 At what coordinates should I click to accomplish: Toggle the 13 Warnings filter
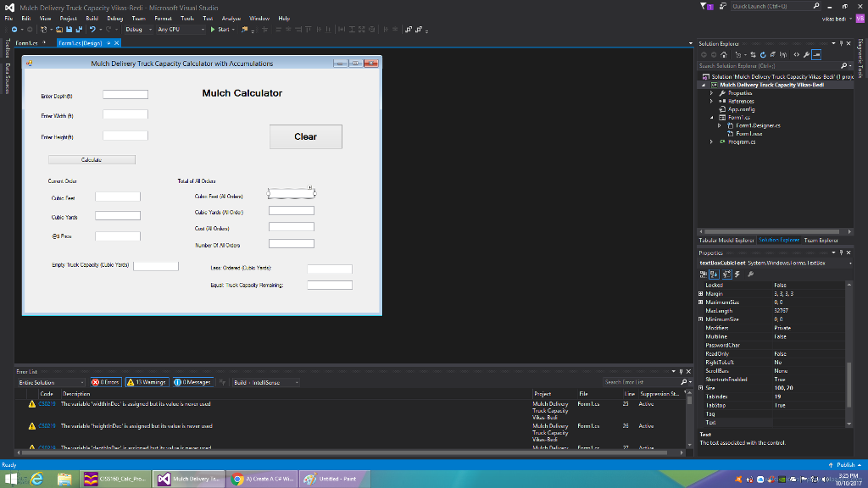click(x=147, y=382)
